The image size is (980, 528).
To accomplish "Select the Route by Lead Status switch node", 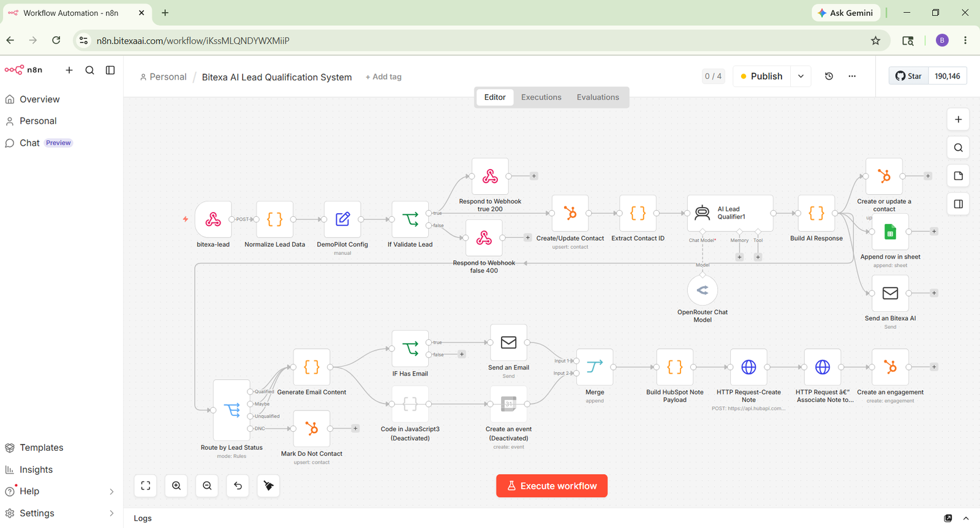I will click(x=232, y=410).
